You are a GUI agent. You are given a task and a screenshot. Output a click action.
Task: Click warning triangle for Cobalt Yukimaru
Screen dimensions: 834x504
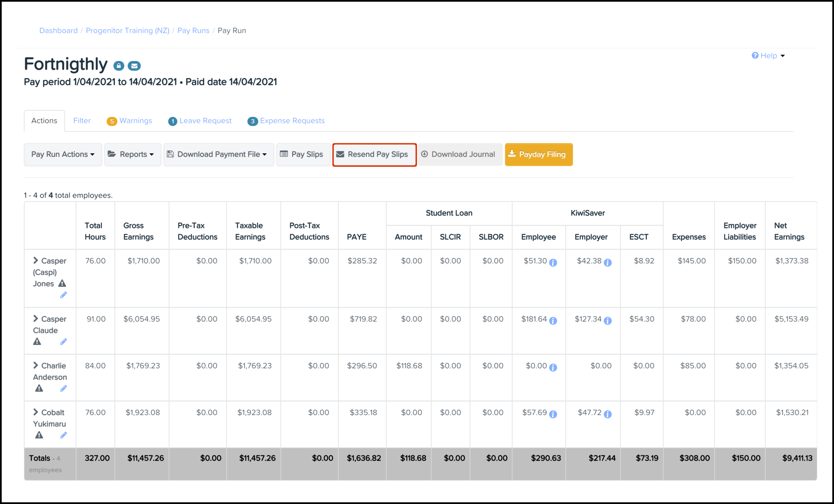[x=39, y=435]
